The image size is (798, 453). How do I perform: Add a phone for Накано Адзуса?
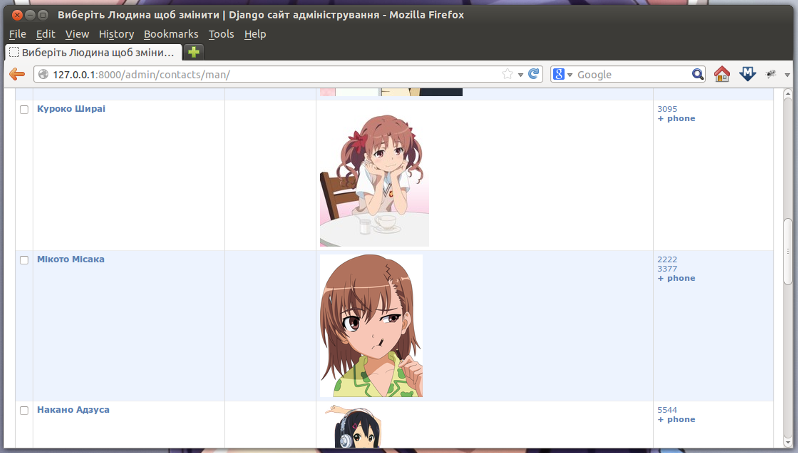[x=676, y=419]
